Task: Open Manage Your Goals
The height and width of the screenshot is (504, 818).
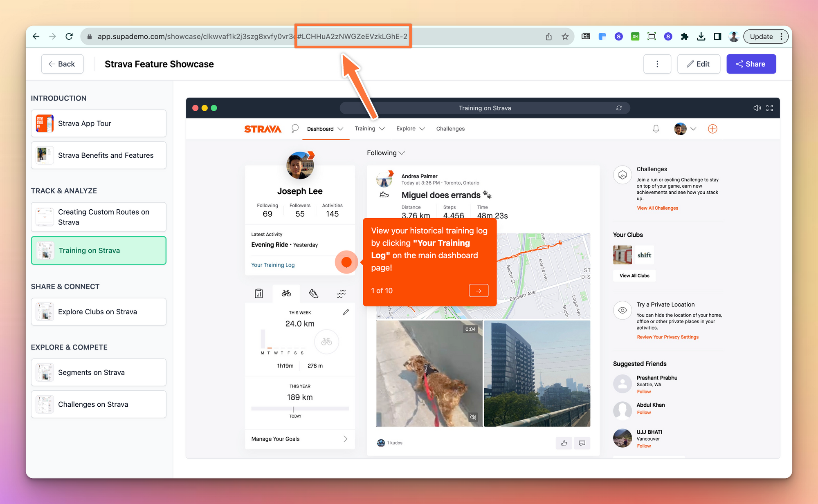Action: [300, 439]
